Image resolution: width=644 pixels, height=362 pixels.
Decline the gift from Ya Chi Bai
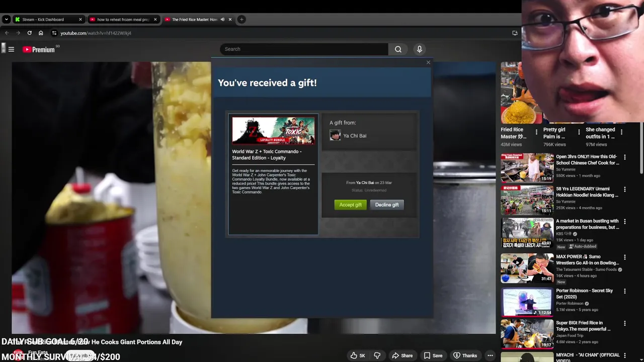click(x=387, y=205)
